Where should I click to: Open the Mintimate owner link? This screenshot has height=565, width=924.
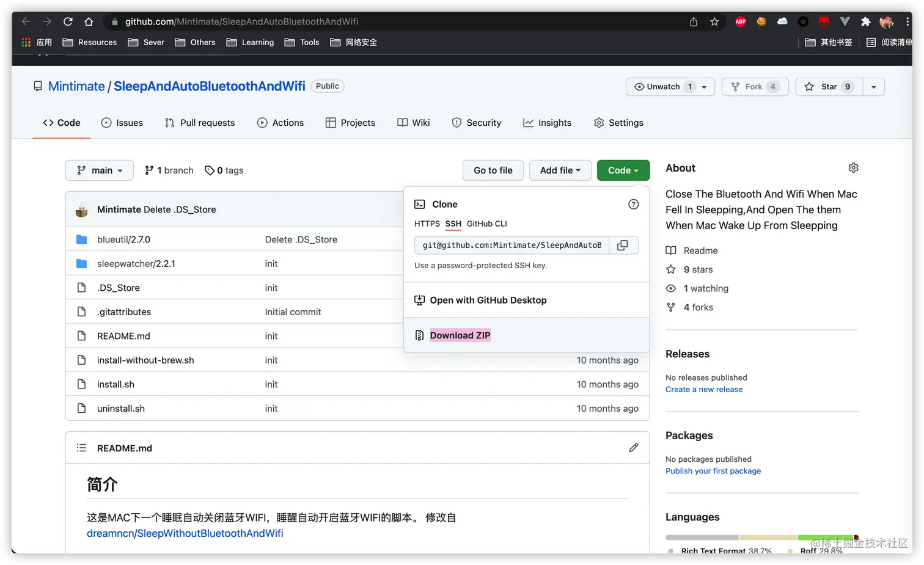point(76,86)
